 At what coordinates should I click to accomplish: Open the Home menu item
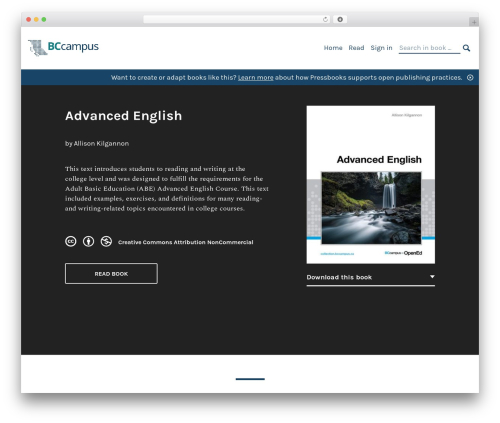click(333, 48)
